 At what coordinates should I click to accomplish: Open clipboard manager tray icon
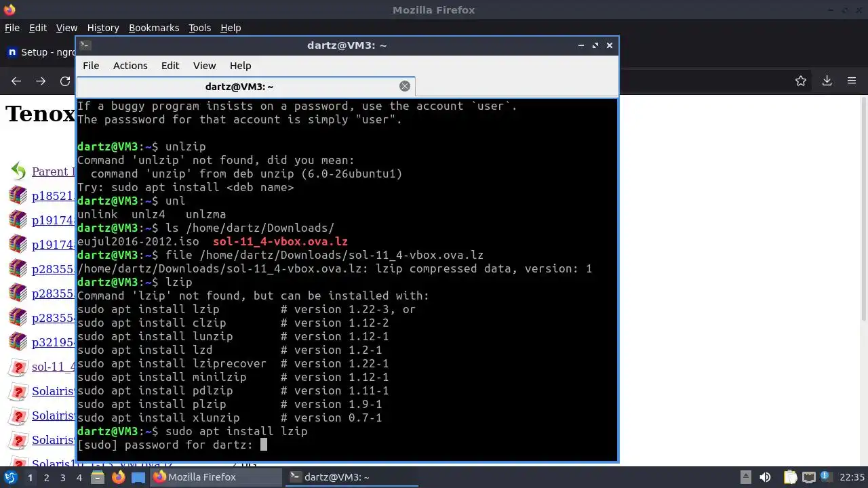pyautogui.click(x=790, y=477)
